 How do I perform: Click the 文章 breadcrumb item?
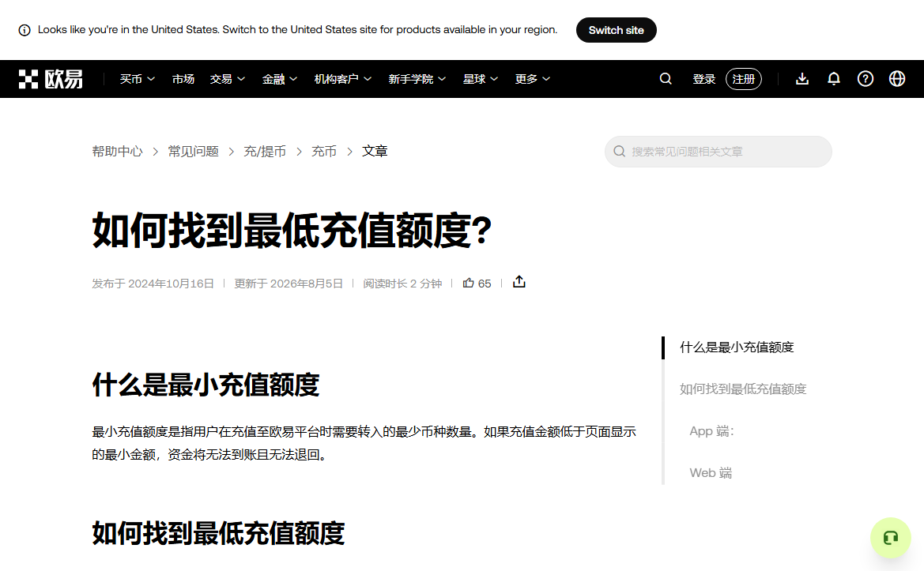pyautogui.click(x=375, y=152)
